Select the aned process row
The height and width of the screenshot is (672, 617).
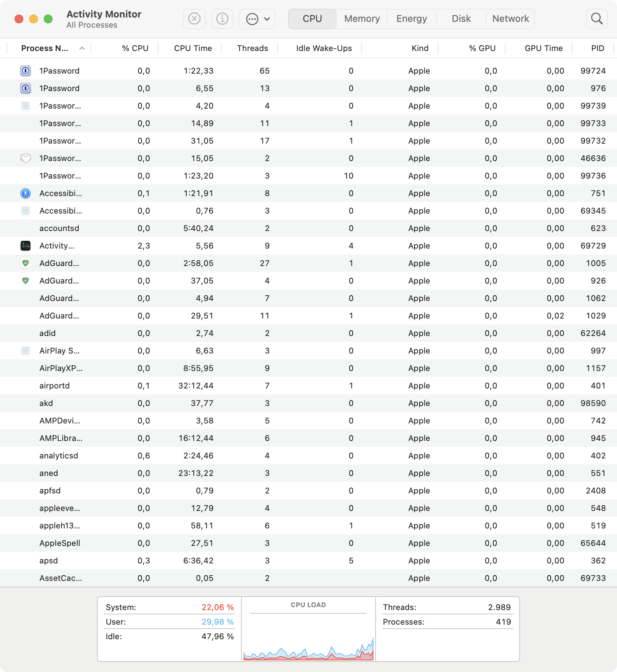(308, 473)
